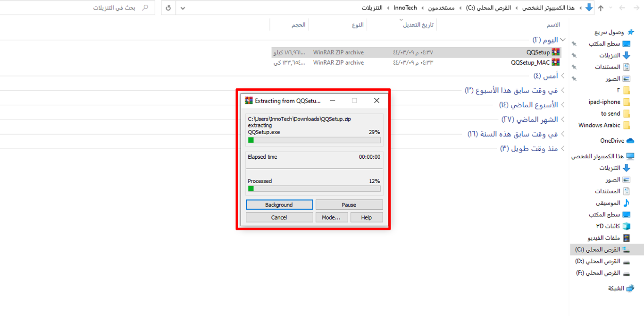Click the WinRAR icon in extraction dialog title
The height and width of the screenshot is (316, 644).
[x=249, y=101]
